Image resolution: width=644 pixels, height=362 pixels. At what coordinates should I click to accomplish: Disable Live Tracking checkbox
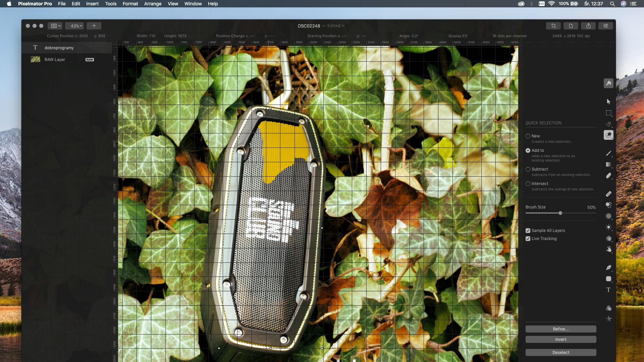(x=528, y=239)
